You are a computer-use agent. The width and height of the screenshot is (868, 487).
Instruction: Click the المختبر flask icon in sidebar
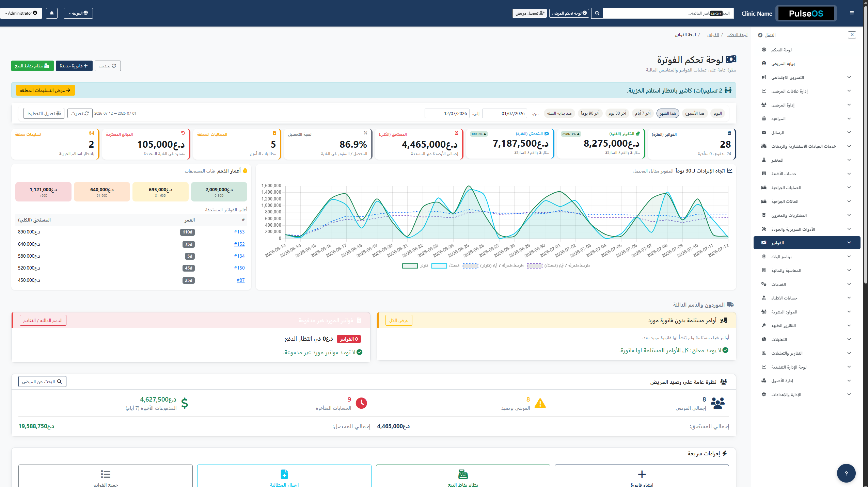764,160
